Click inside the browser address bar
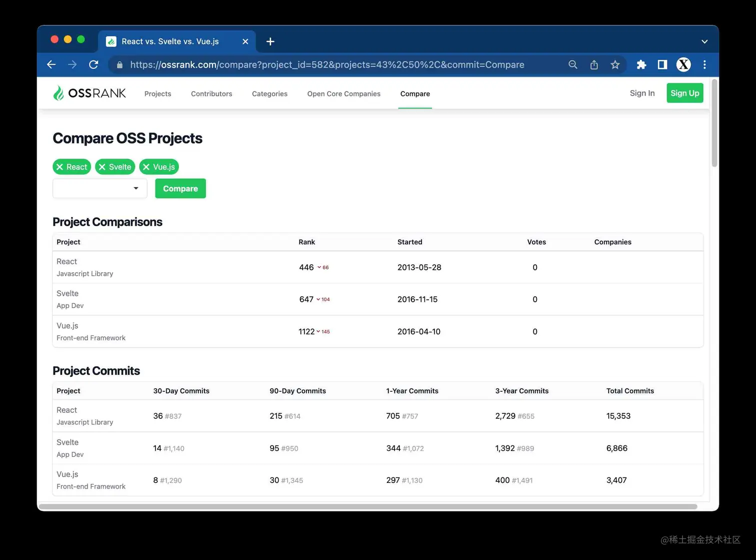This screenshot has width=756, height=560. (x=325, y=65)
